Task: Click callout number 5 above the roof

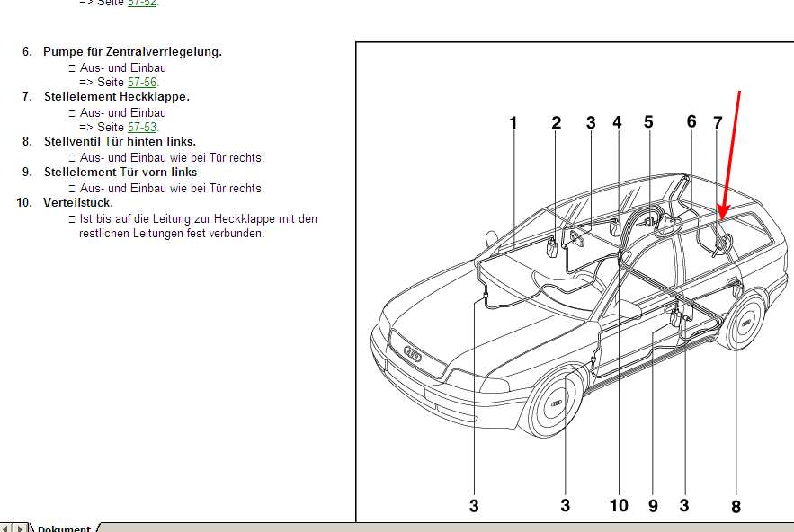Action: pyautogui.click(x=648, y=121)
